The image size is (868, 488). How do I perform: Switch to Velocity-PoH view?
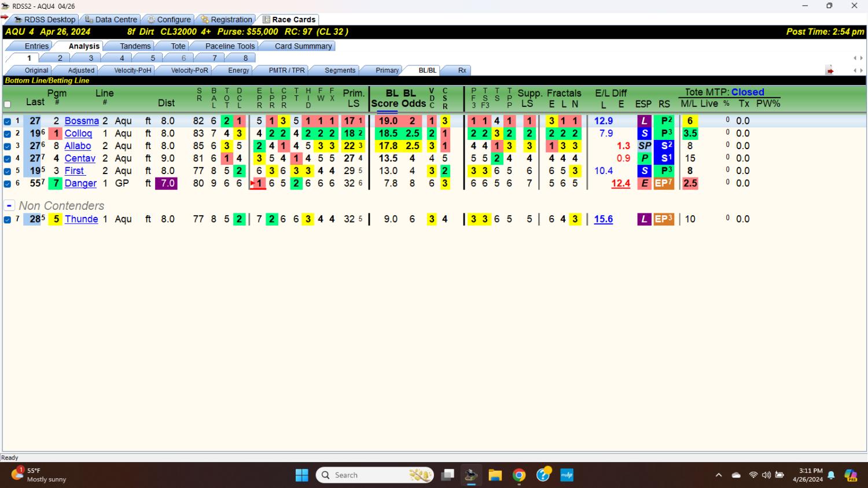[x=133, y=71]
